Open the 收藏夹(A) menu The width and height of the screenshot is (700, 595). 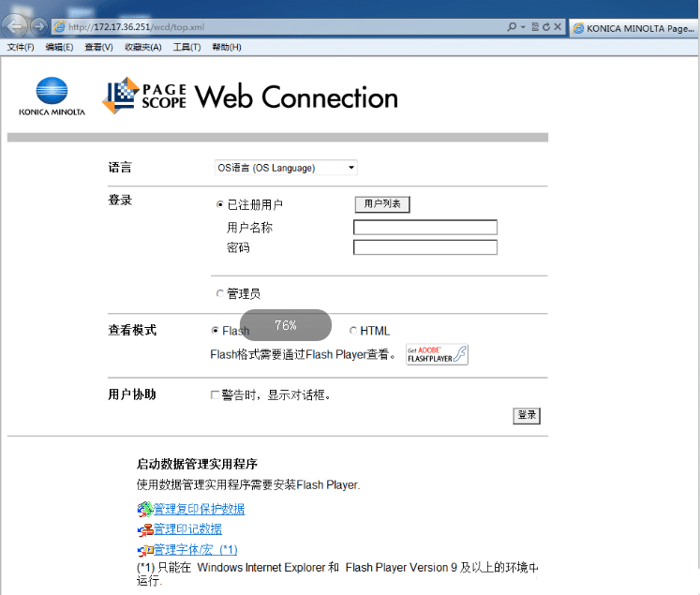(142, 47)
